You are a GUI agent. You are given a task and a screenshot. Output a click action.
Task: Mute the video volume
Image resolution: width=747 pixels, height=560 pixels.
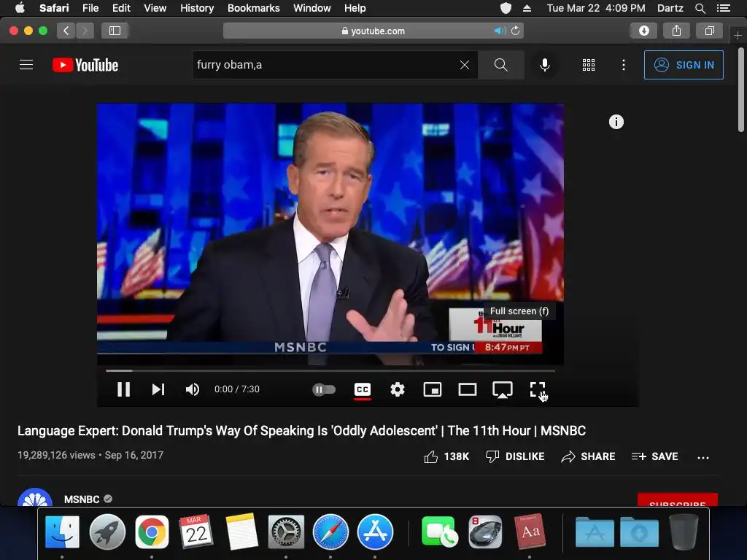pyautogui.click(x=193, y=389)
